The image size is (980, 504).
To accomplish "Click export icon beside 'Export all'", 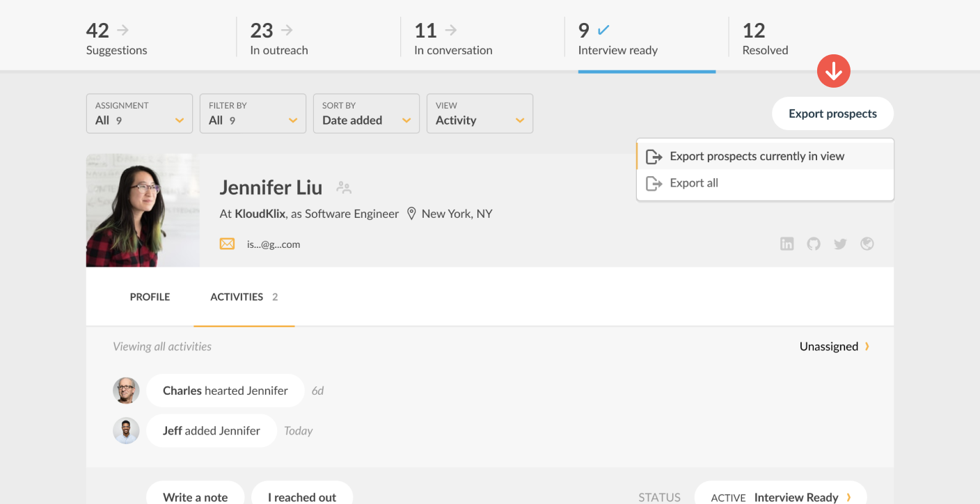I will [654, 183].
